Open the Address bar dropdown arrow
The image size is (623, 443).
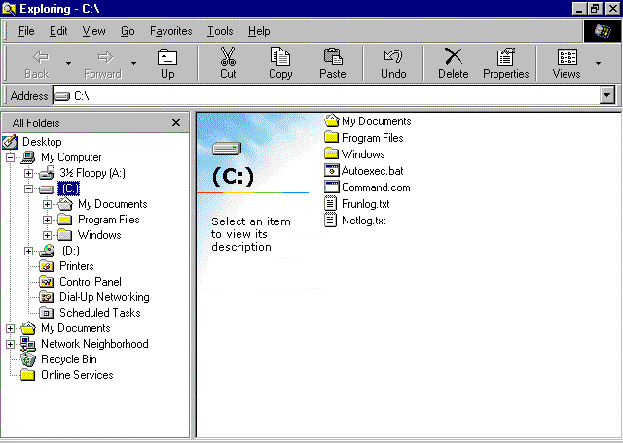(606, 95)
